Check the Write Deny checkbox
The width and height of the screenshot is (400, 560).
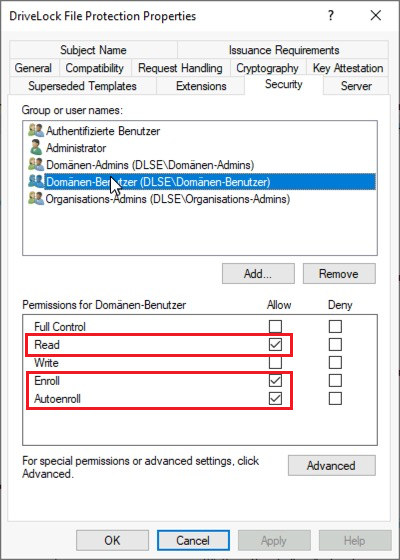[335, 362]
